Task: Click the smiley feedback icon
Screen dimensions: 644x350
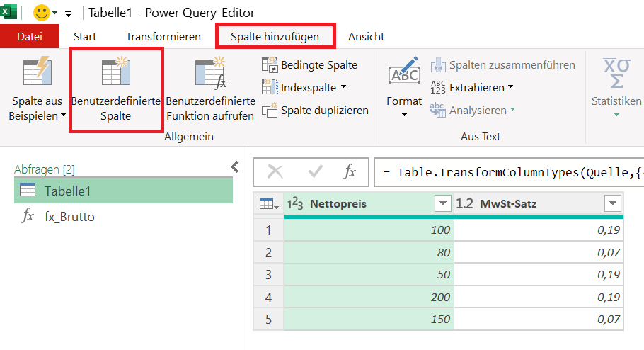Action: click(42, 13)
